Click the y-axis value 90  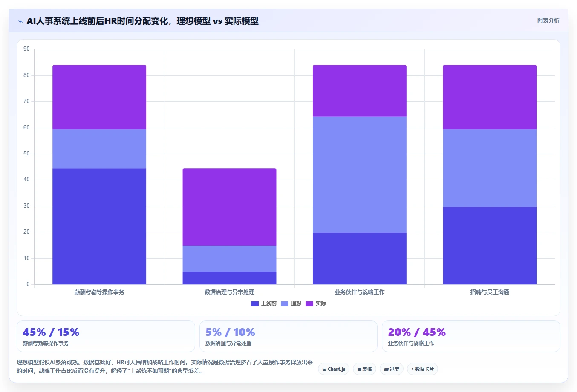[26, 49]
